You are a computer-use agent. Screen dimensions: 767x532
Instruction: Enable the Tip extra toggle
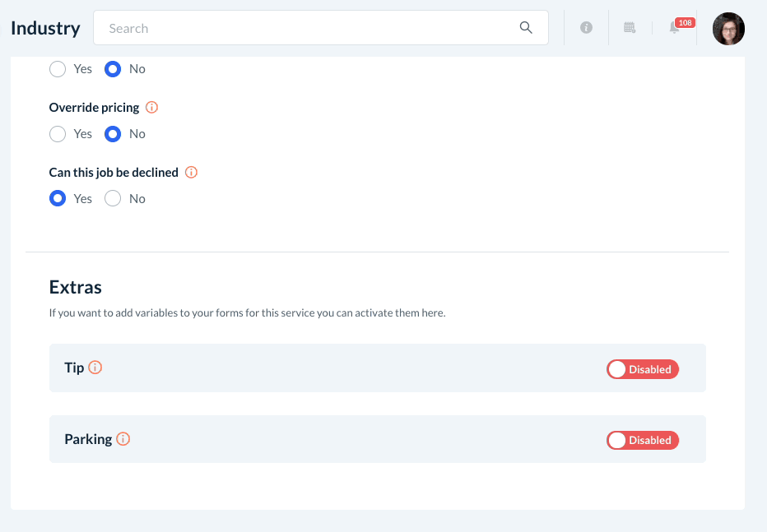pyautogui.click(x=643, y=369)
